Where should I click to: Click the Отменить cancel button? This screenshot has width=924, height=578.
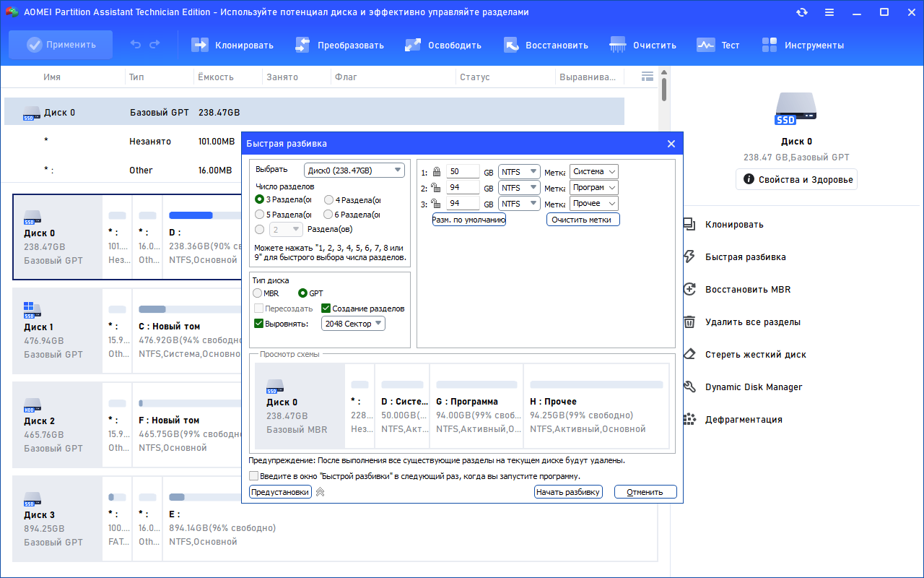point(645,492)
